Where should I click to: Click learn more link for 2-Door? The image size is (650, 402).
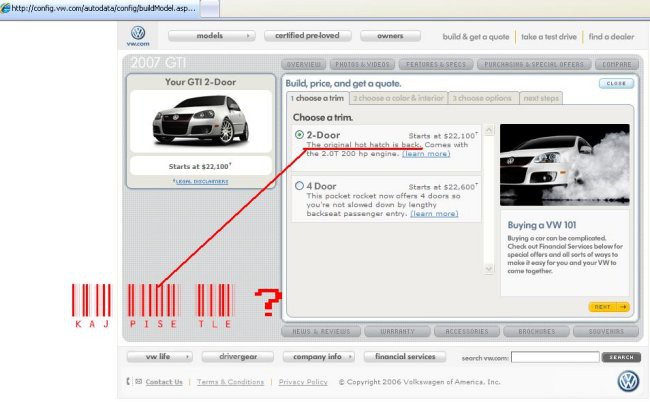coord(426,154)
